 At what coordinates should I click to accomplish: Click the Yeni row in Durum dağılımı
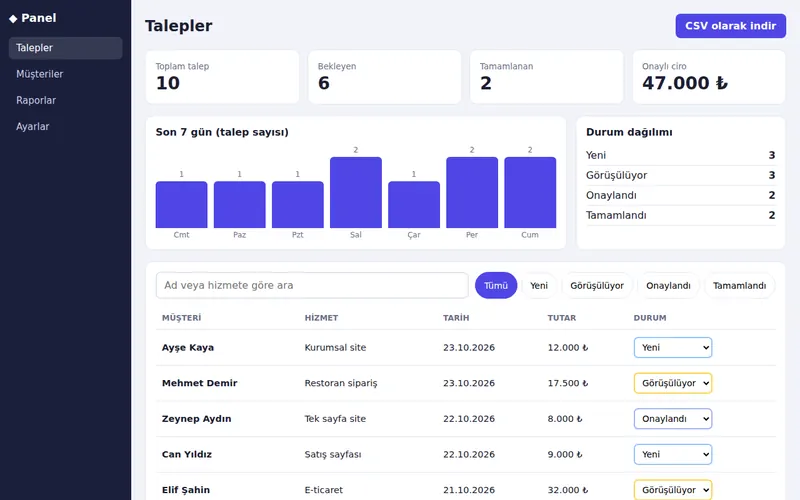click(681, 155)
